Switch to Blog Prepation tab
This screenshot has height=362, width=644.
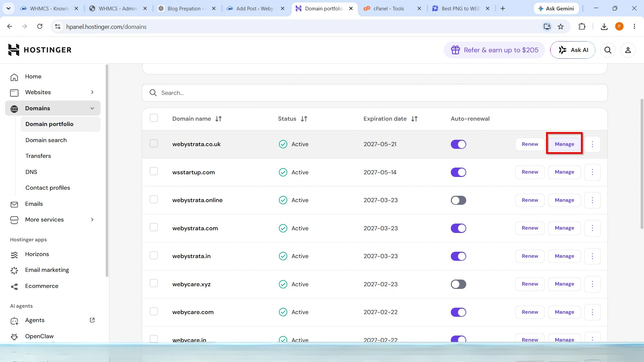click(186, 8)
